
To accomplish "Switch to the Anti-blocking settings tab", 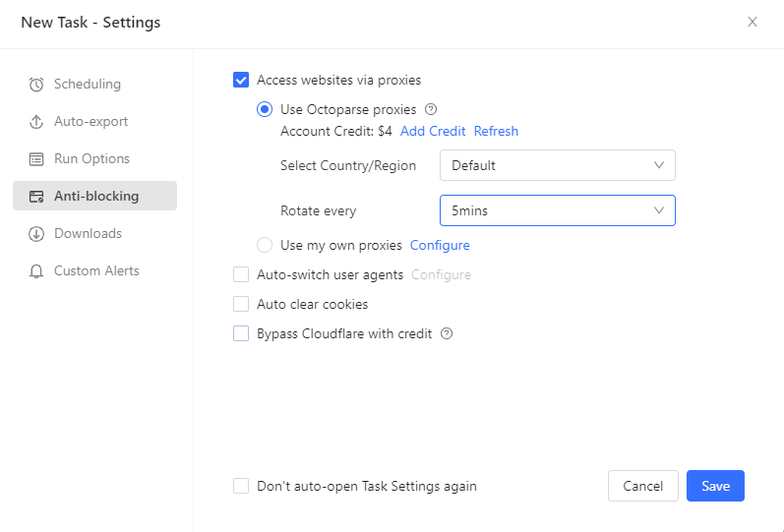I will (95, 196).
